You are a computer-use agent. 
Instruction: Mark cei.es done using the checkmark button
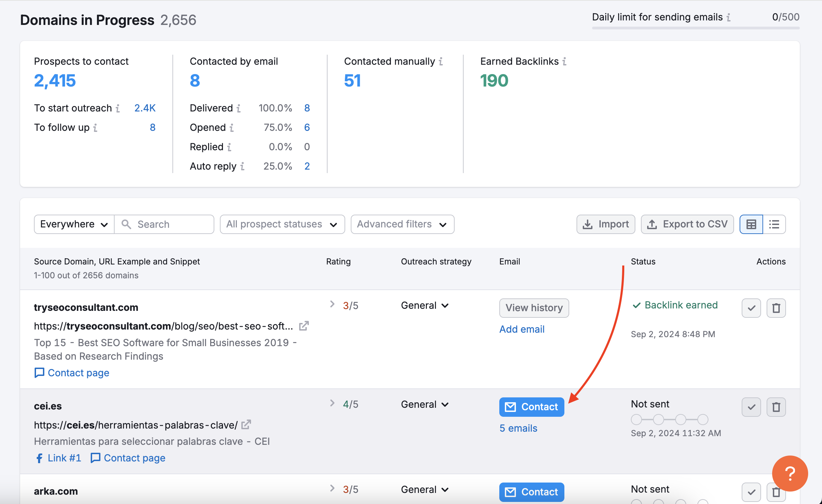coord(751,407)
